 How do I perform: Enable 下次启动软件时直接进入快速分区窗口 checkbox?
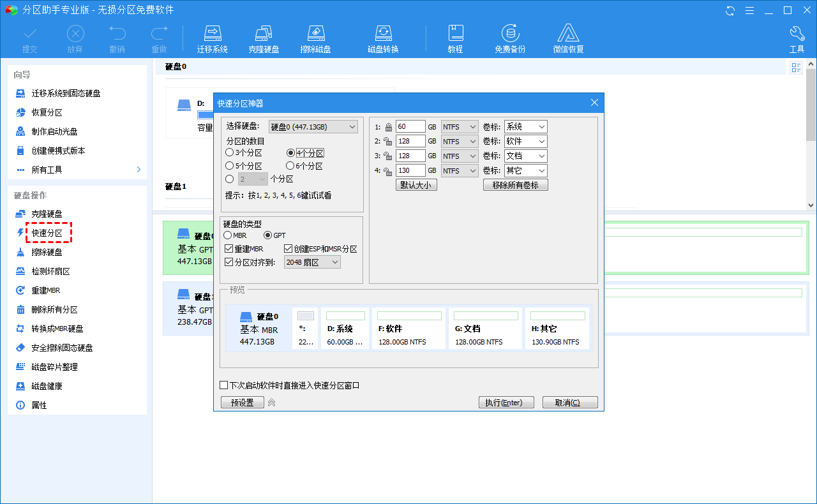pyautogui.click(x=224, y=385)
